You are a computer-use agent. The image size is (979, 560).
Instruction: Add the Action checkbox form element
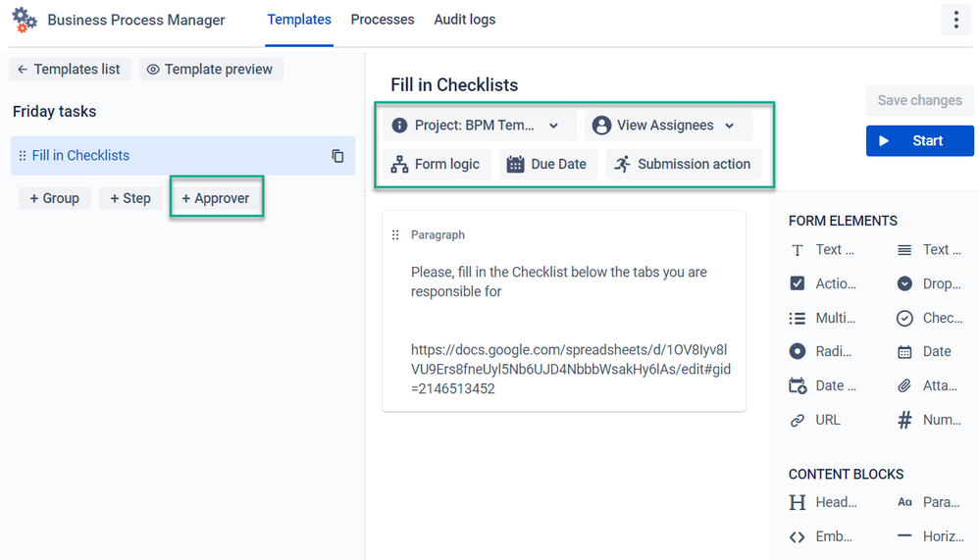click(x=823, y=283)
